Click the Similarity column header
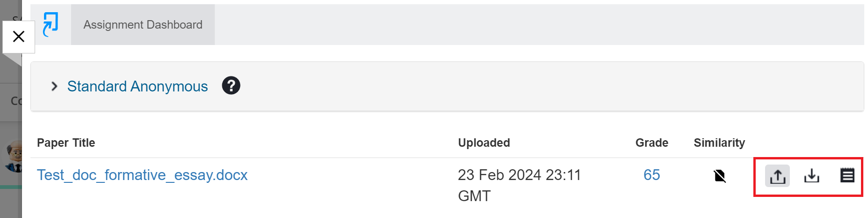Image resolution: width=868 pixels, height=218 pixels. pos(719,143)
